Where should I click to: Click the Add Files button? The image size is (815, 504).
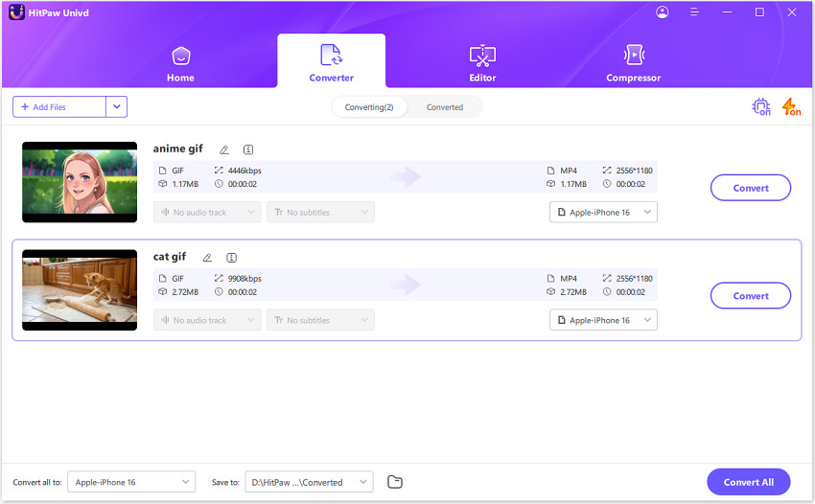click(59, 107)
